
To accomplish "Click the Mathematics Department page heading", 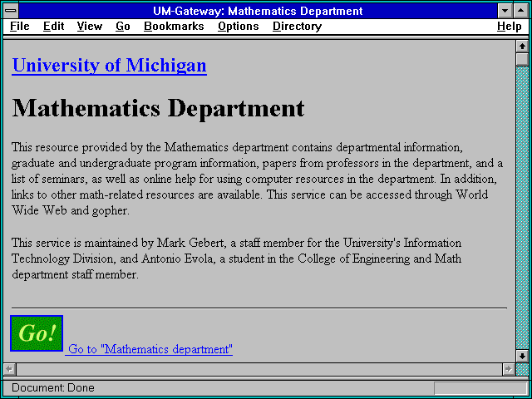I will pos(158,108).
